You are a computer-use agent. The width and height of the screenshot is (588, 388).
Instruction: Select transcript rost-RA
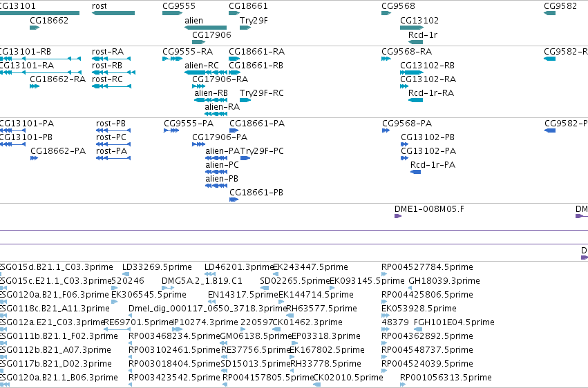(x=111, y=59)
